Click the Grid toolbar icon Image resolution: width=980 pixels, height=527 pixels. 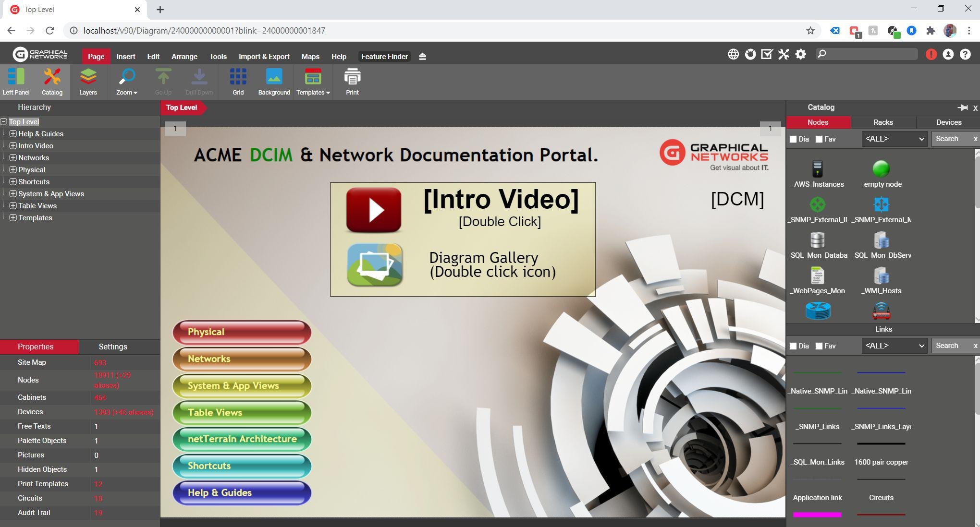pos(238,82)
